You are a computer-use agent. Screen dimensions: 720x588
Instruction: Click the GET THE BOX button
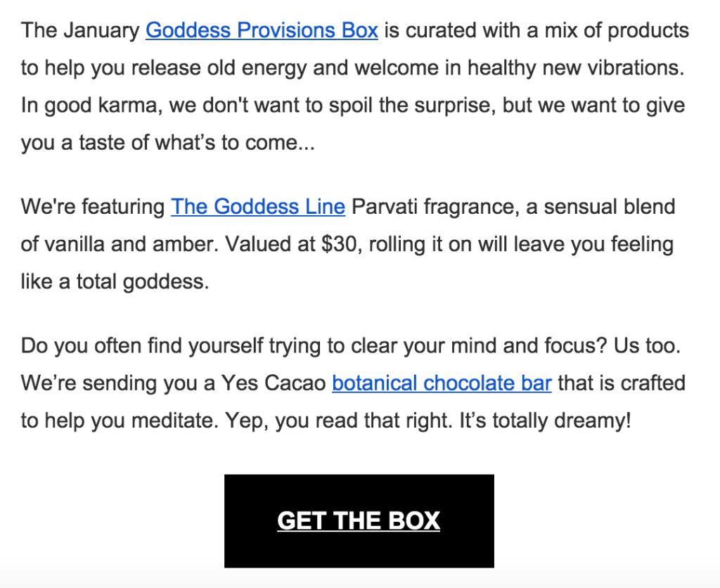pos(359,521)
